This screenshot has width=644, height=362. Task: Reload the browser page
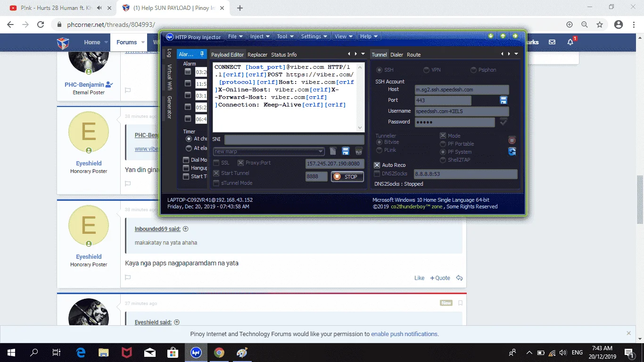click(x=41, y=25)
